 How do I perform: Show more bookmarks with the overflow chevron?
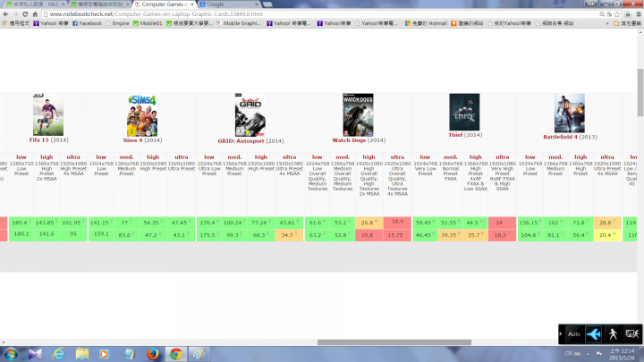[x=607, y=23]
